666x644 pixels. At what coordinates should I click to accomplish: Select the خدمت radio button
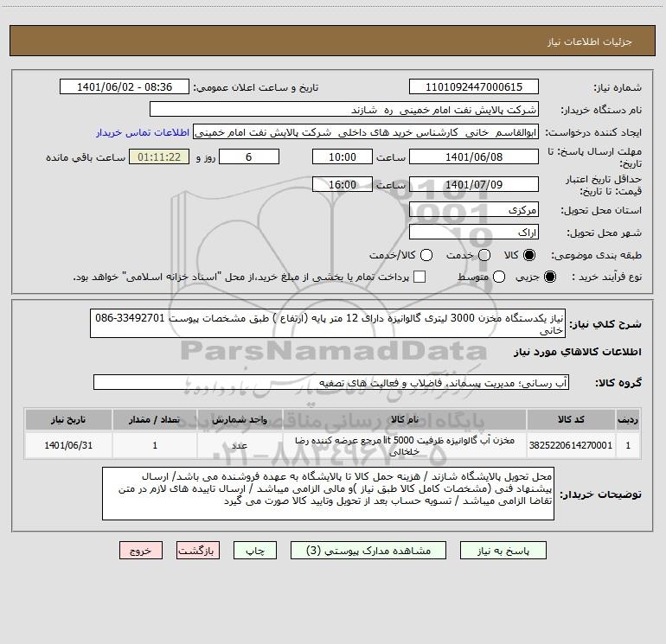[x=484, y=255]
